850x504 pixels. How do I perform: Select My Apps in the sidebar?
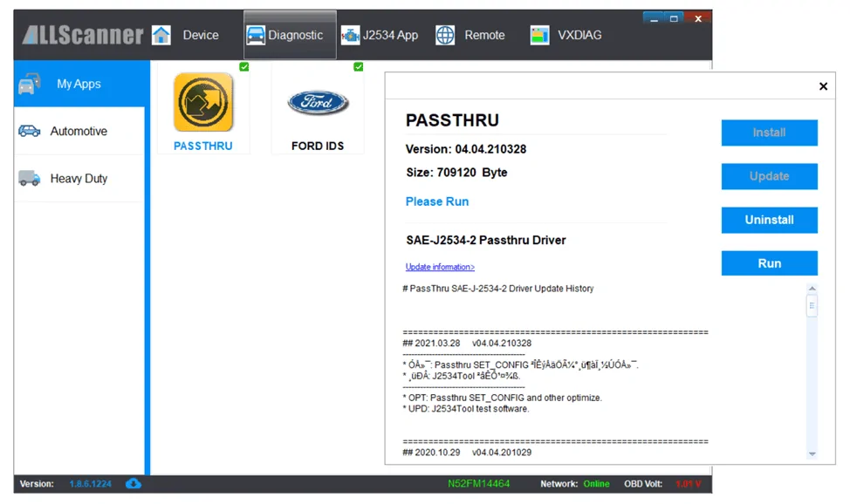(x=79, y=84)
